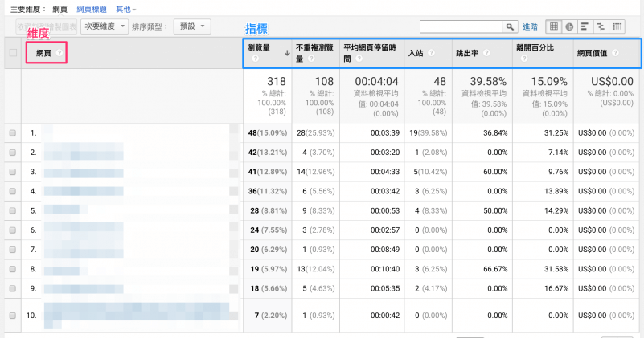Viewport: 644px width, 338px height.
Task: Tick the checkbox for row 5
Action: point(12,210)
